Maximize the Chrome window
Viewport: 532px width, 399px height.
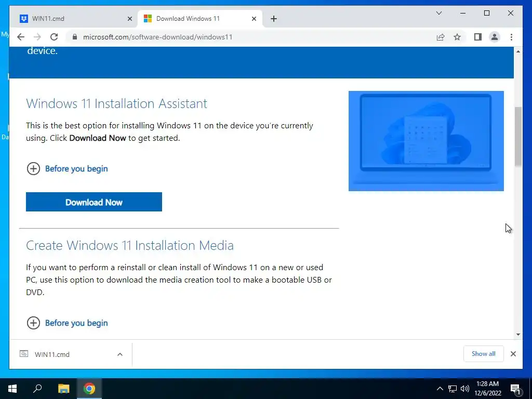[x=486, y=13]
